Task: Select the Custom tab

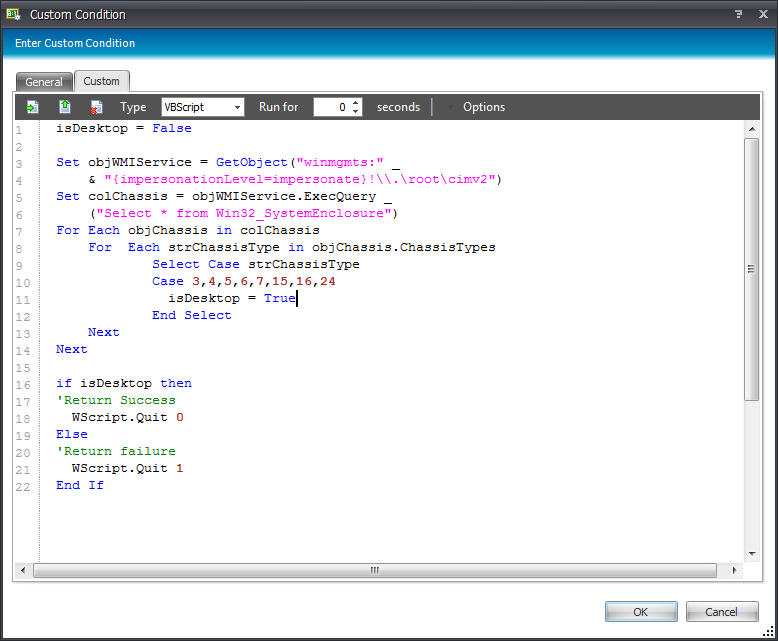Action: tap(101, 81)
